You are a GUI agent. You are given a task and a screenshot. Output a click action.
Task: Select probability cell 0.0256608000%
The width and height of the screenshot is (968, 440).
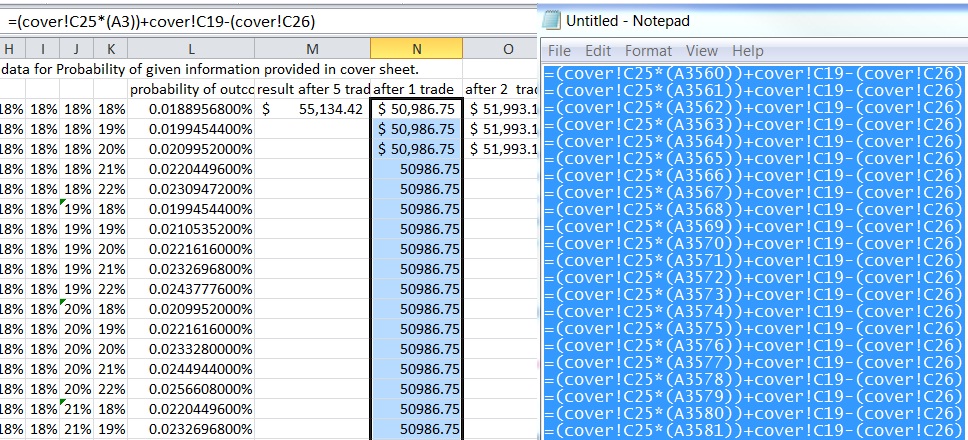click(191, 389)
